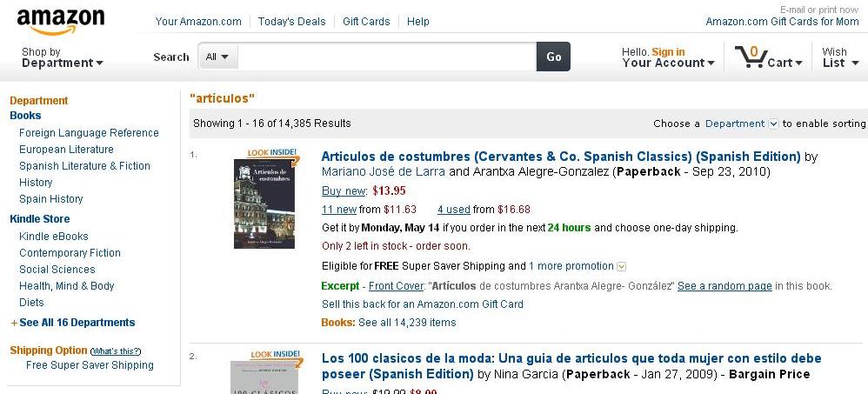
Task: Click the Amazon logo
Action: (60, 21)
